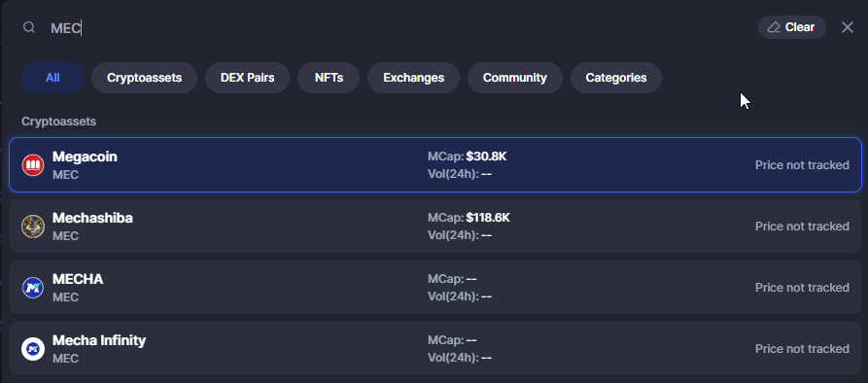Open the DEX Pairs filter
The image size is (868, 383).
point(248,78)
